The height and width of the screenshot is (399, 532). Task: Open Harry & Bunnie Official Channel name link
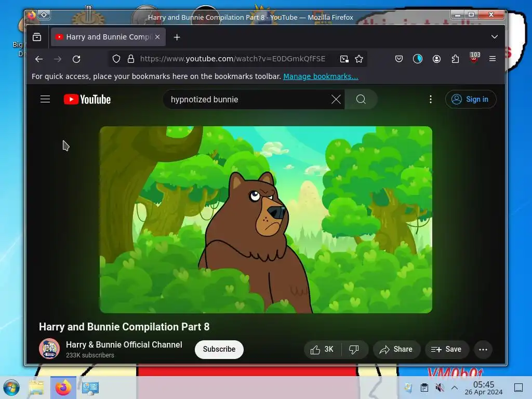pos(124,345)
